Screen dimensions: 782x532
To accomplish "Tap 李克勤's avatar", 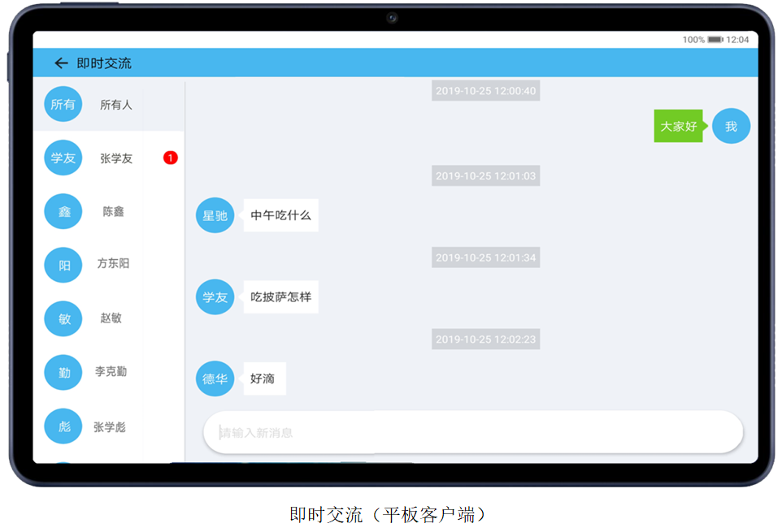I will click(63, 372).
